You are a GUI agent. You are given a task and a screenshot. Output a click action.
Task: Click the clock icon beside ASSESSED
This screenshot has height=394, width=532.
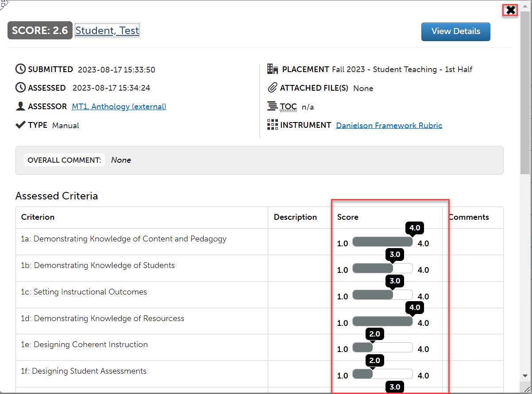[x=20, y=88]
